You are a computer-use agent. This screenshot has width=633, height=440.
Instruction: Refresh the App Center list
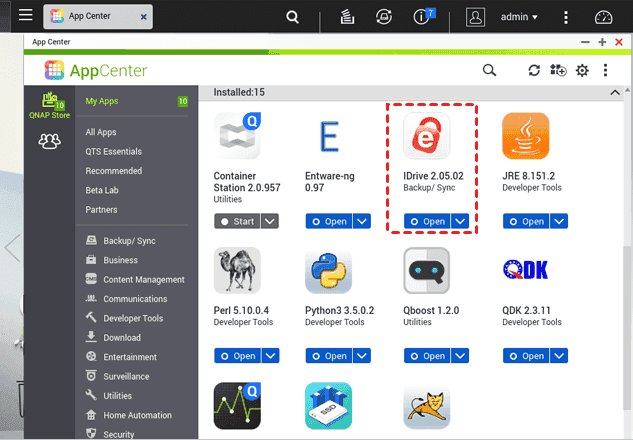click(534, 70)
